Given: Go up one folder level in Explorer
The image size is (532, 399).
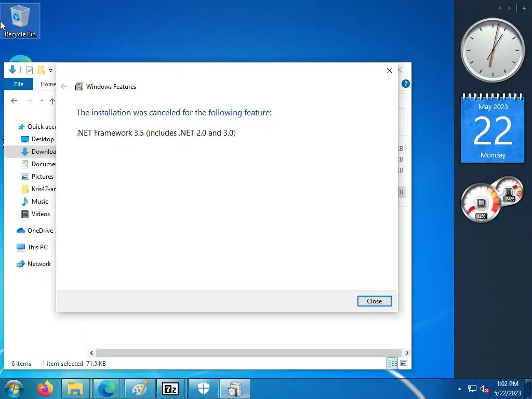Looking at the screenshot, I should [x=52, y=101].
